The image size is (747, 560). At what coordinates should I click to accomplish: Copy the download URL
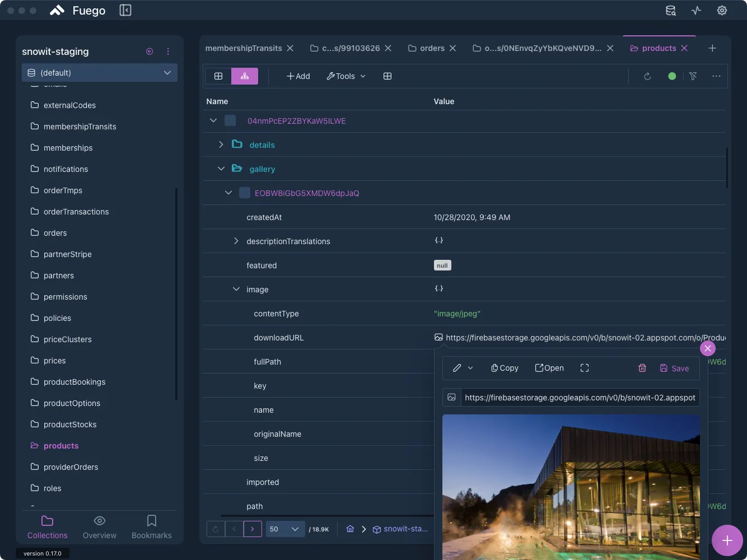[505, 368]
